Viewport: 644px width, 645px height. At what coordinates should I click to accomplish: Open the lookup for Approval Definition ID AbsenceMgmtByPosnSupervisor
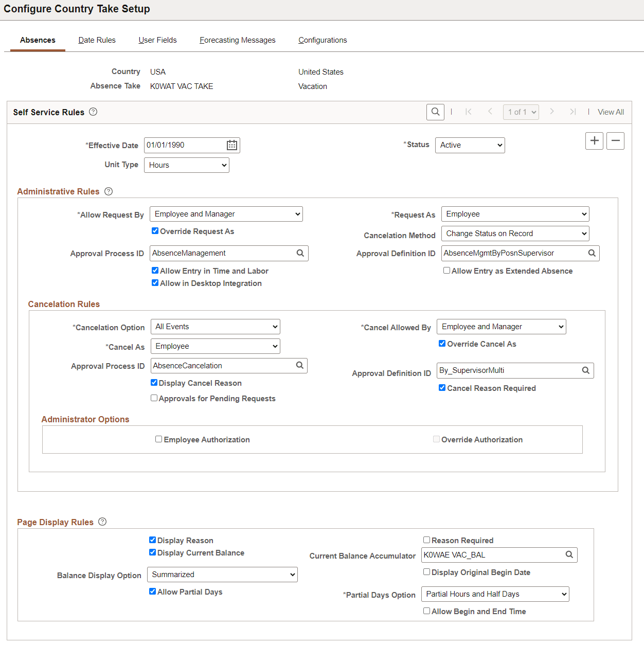click(x=592, y=253)
